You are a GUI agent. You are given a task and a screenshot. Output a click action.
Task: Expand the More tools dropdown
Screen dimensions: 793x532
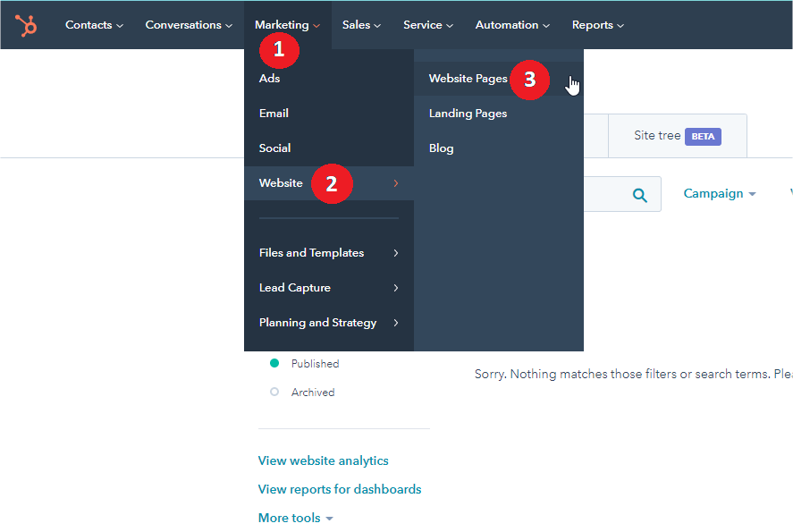point(295,518)
